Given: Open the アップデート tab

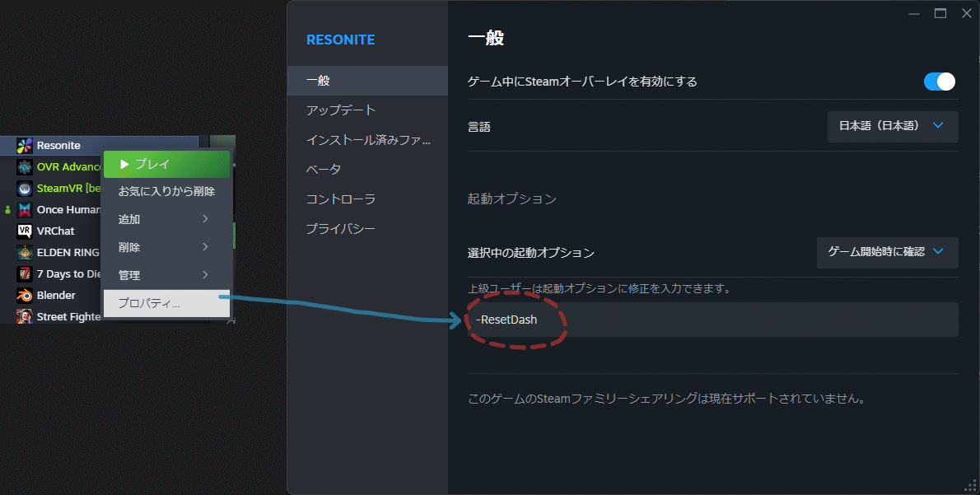Looking at the screenshot, I should click(367, 110).
